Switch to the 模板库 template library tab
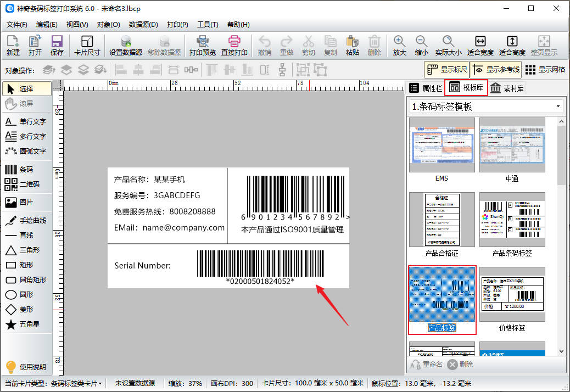 466,87
